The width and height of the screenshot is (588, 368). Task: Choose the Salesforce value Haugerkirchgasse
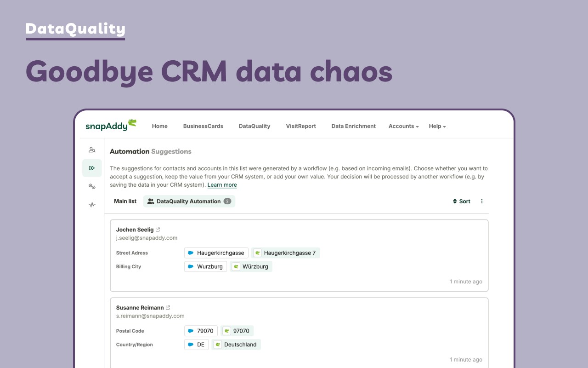pyautogui.click(x=216, y=253)
